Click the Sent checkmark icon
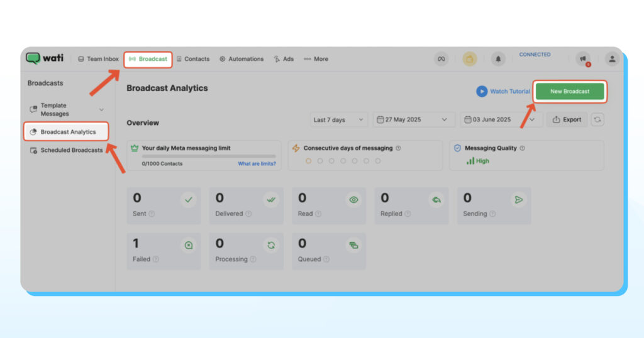The image size is (644, 338). click(189, 200)
